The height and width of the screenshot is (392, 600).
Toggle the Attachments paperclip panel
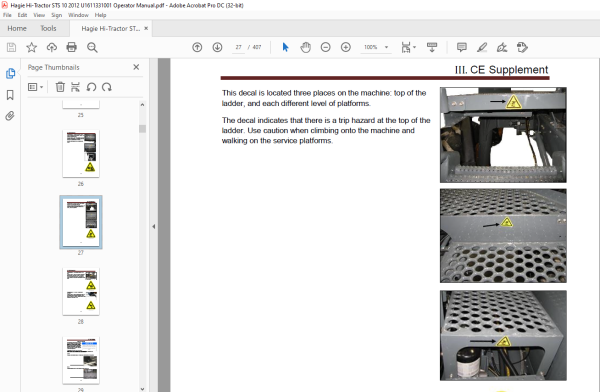[x=10, y=116]
